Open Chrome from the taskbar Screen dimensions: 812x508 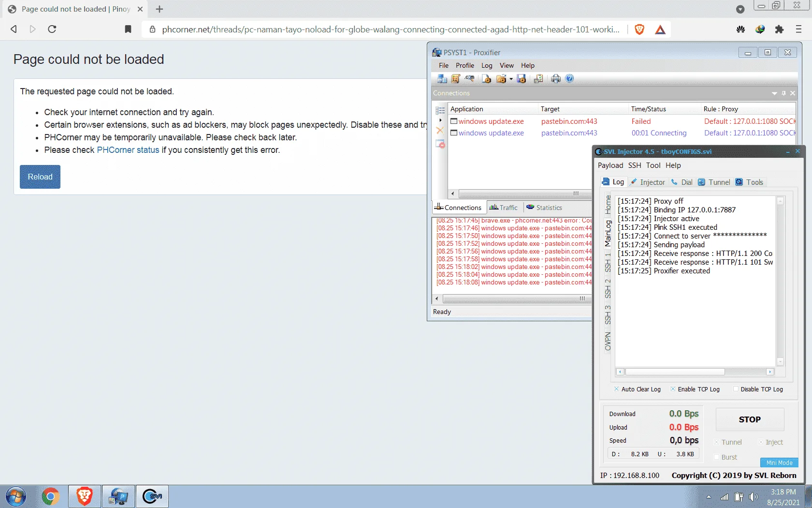(50, 496)
